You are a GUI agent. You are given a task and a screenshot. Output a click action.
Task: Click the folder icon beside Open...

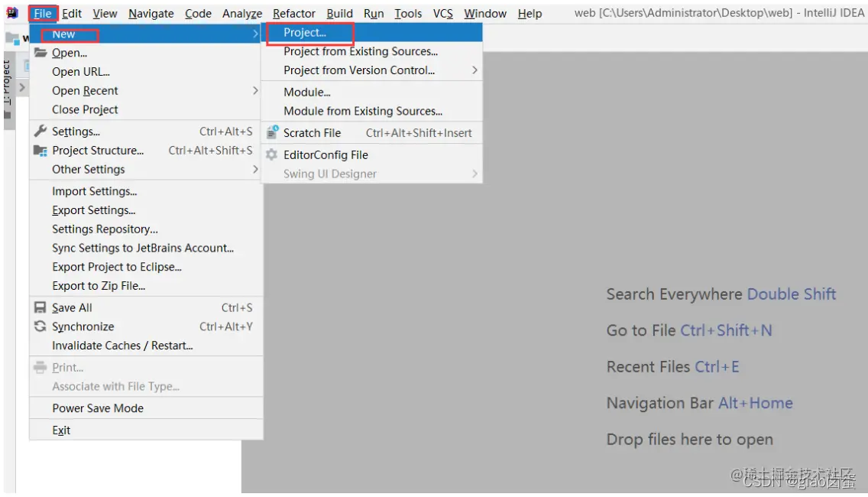40,53
